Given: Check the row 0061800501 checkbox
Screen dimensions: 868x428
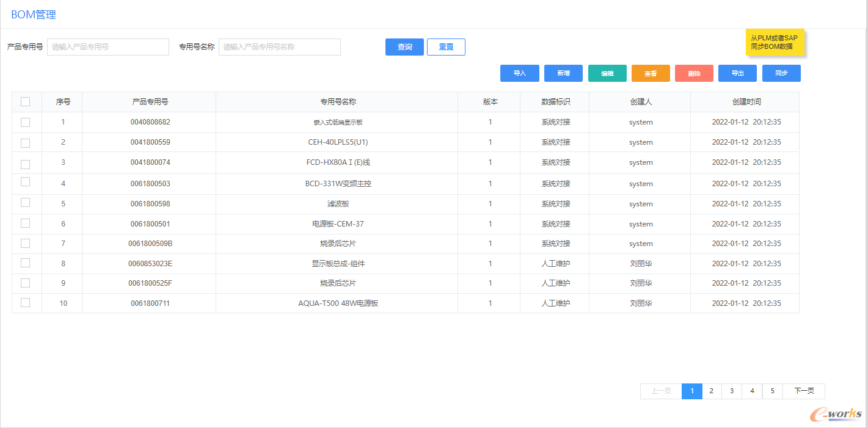Looking at the screenshot, I should (x=25, y=223).
